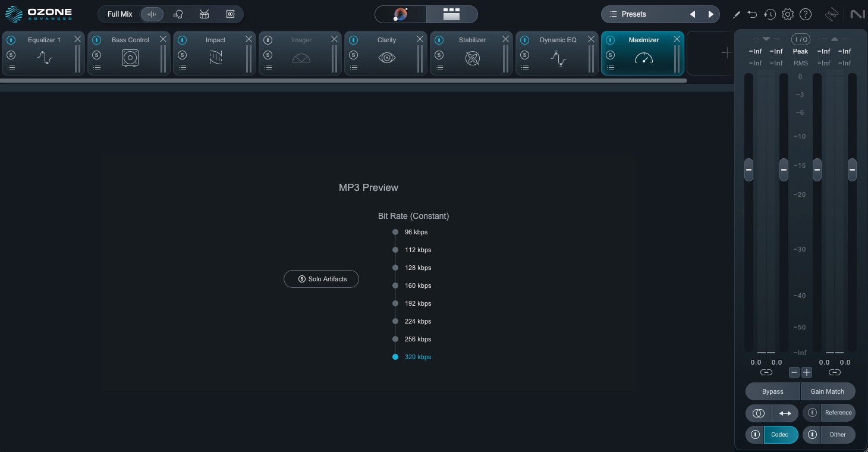Click the stereo swap channels arrow icon
The image size is (868, 452).
pos(785,413)
